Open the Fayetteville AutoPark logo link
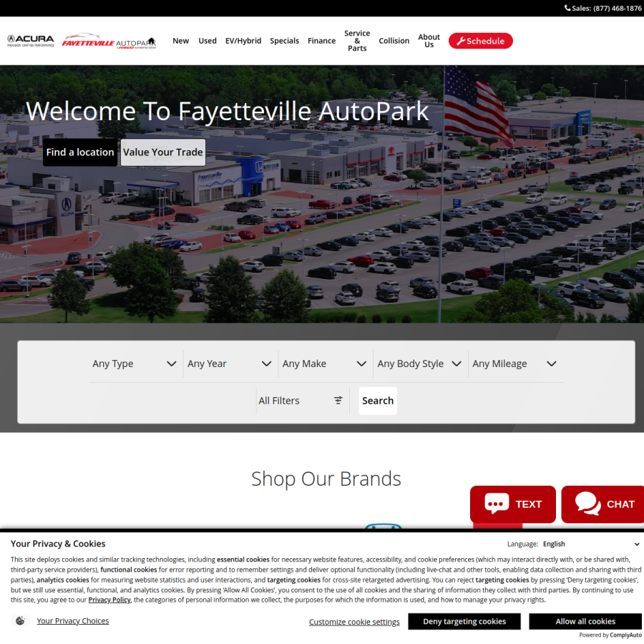The image size is (644, 644). pyautogui.click(x=109, y=41)
